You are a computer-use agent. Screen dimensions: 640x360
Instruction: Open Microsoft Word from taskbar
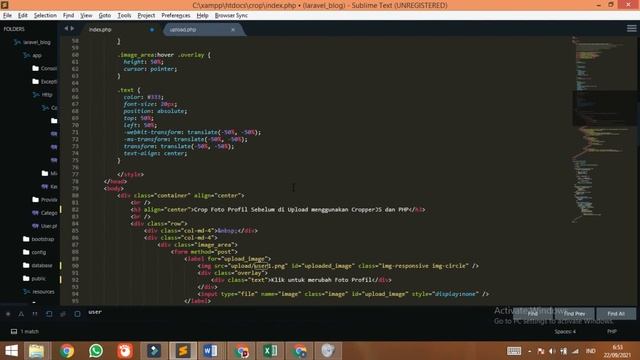tap(210, 351)
